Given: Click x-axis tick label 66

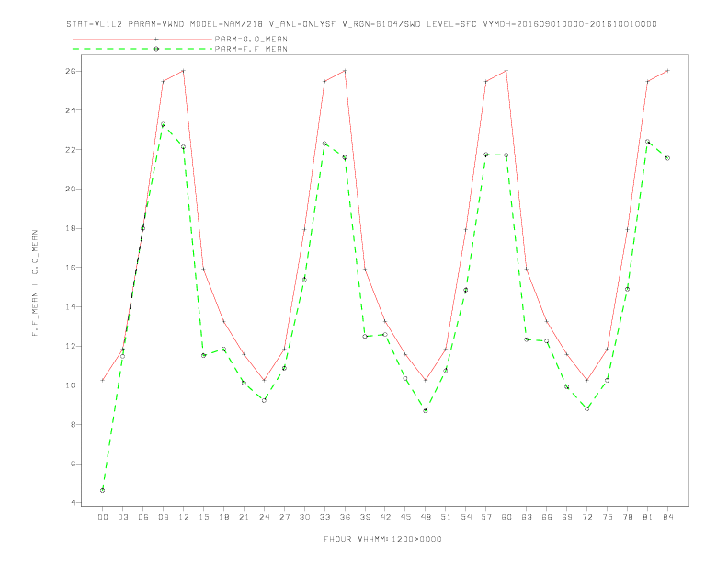Looking at the screenshot, I should pyautogui.click(x=547, y=517).
